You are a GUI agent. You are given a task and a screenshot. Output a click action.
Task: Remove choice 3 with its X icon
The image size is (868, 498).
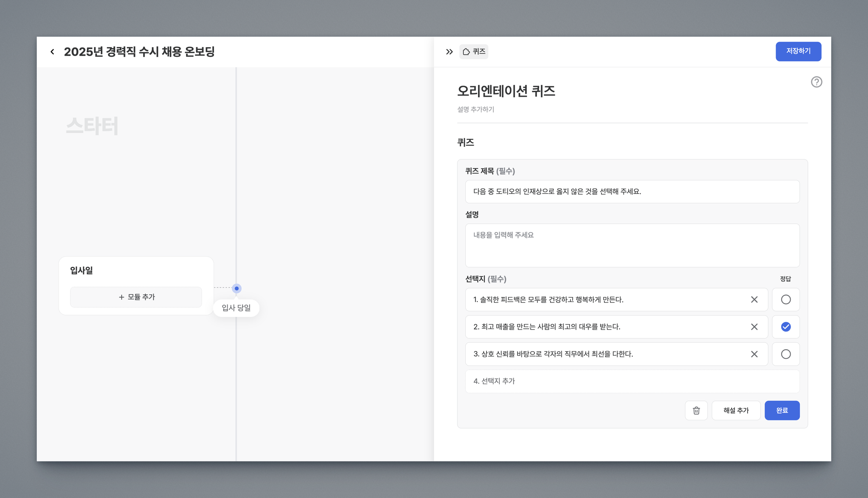[x=754, y=354]
